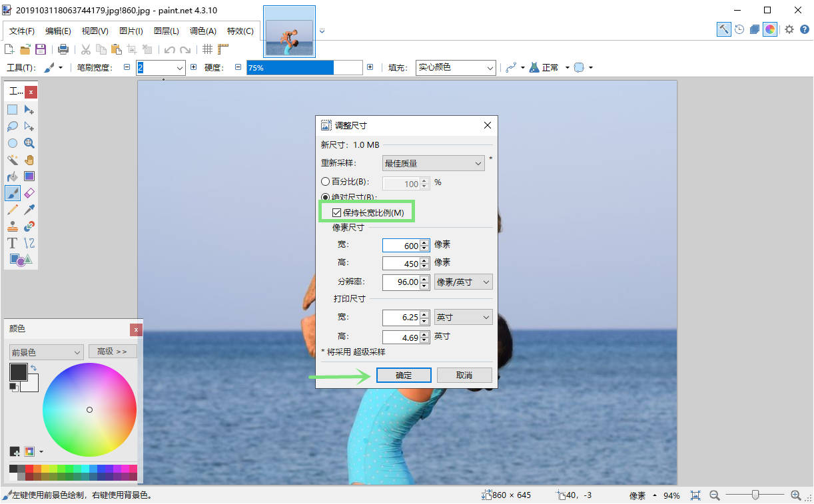Open the 调色(A) menu

tap(203, 31)
